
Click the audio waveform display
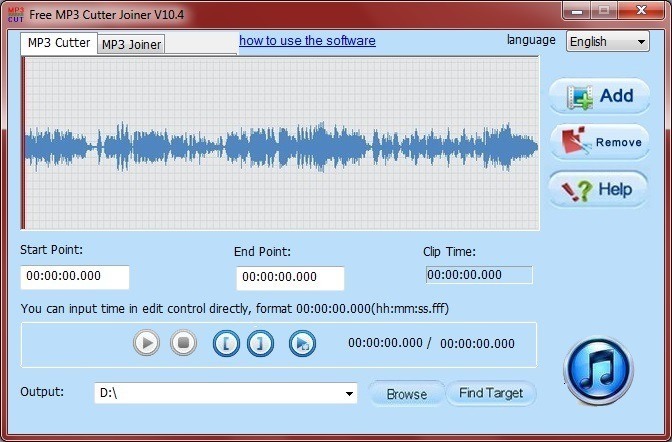[x=280, y=143]
